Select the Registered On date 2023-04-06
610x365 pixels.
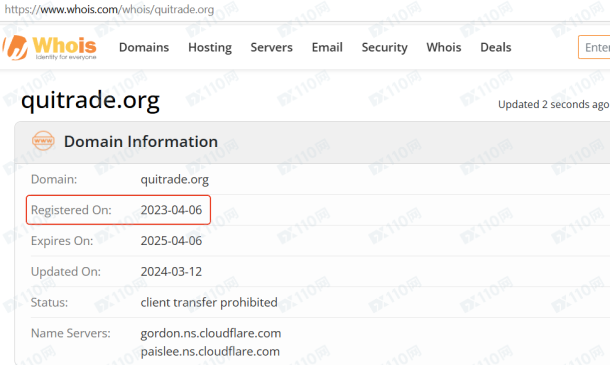[171, 210]
